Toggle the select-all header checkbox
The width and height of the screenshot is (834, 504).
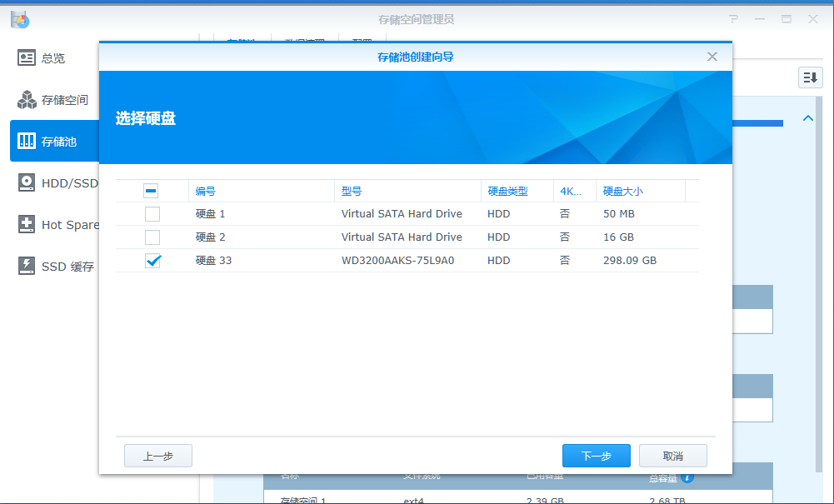[151, 191]
